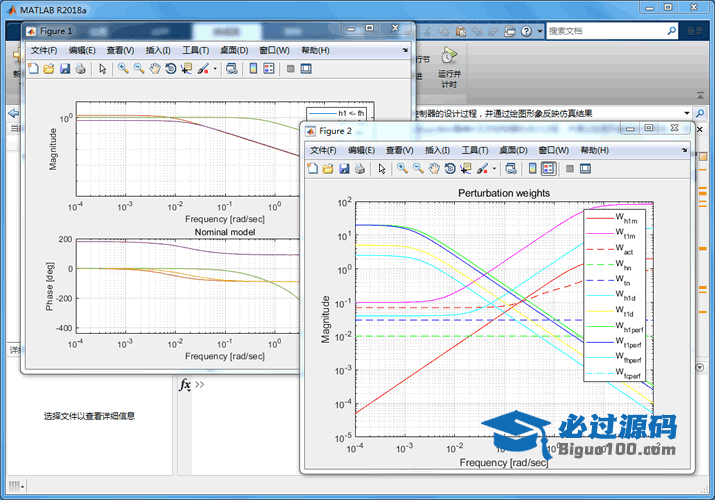Click New Figure icon in Figure 1 toolbar
The width and height of the screenshot is (715, 500).
click(33, 69)
